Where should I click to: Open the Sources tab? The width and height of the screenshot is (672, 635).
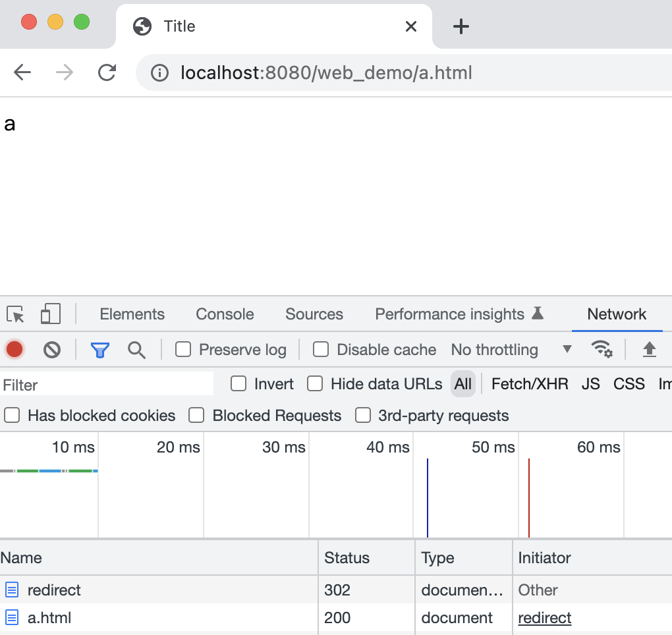point(314,314)
